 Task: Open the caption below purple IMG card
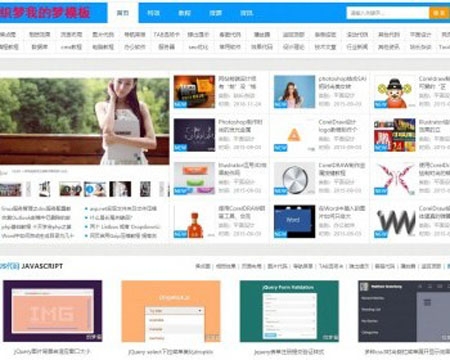52,351
